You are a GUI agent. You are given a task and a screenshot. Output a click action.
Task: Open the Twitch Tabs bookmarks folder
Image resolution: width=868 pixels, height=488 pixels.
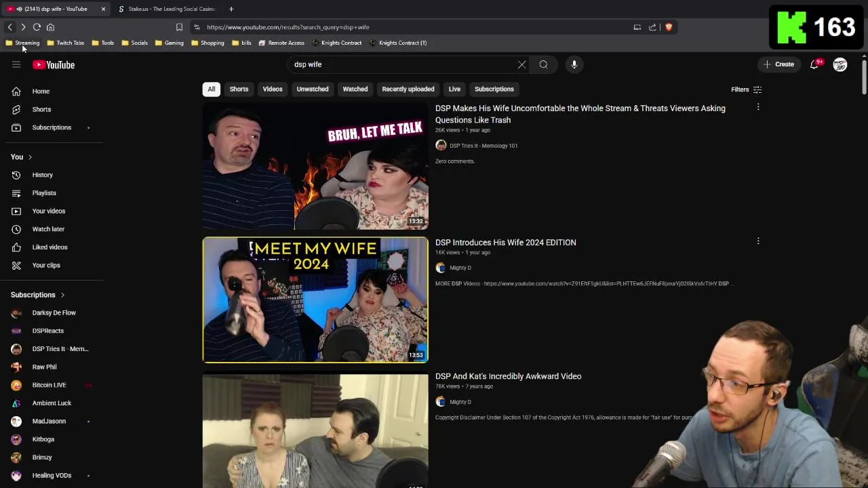[65, 43]
